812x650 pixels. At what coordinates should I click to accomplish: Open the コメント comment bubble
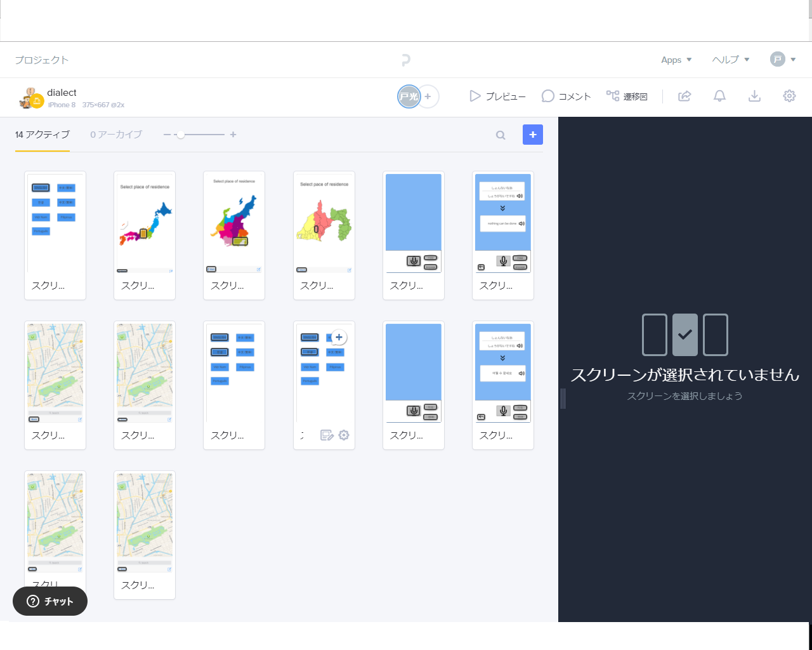tap(548, 96)
